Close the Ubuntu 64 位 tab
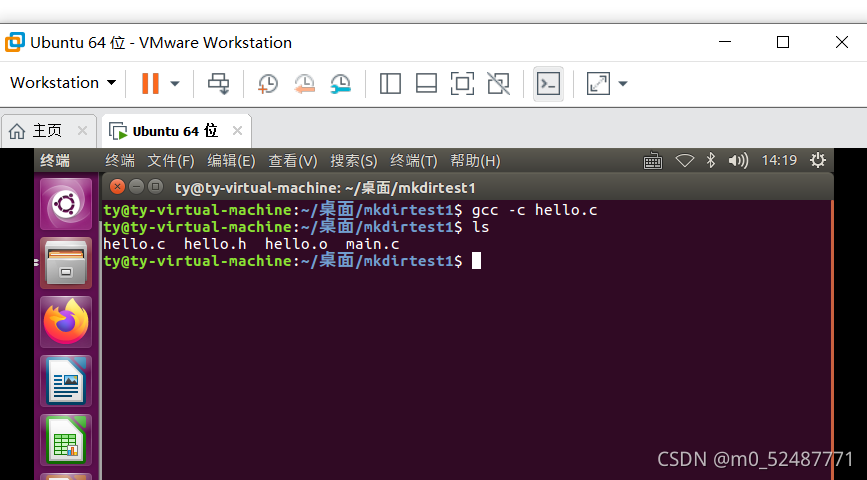 (x=237, y=131)
